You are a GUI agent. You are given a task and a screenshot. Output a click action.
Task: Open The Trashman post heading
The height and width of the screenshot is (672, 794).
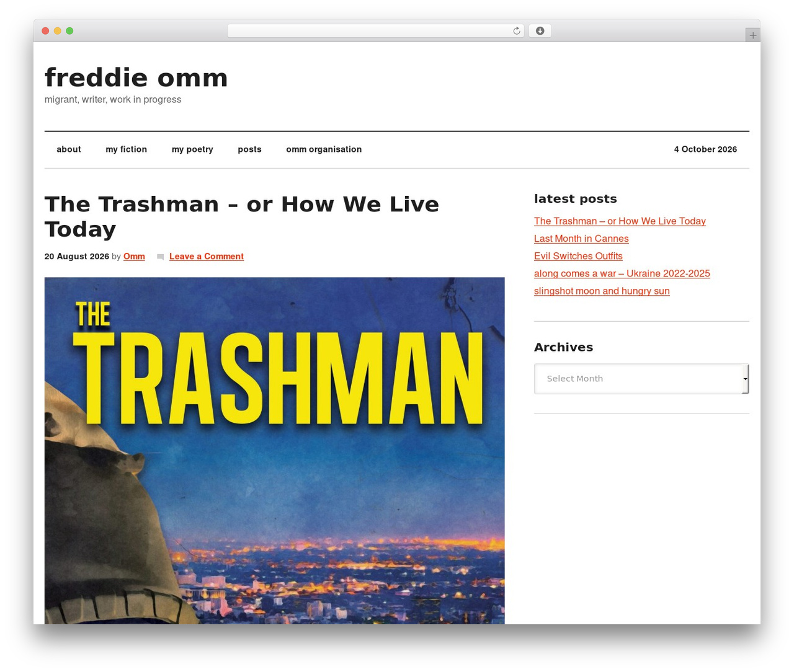click(x=242, y=216)
